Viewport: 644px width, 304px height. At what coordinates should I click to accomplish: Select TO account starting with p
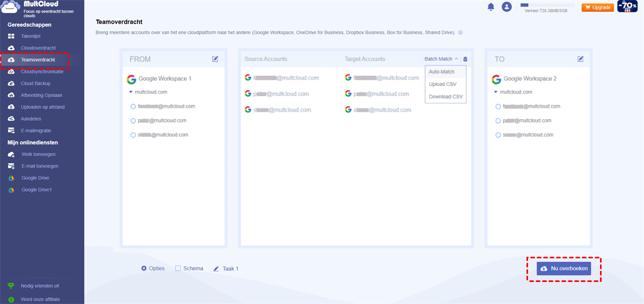point(498,120)
